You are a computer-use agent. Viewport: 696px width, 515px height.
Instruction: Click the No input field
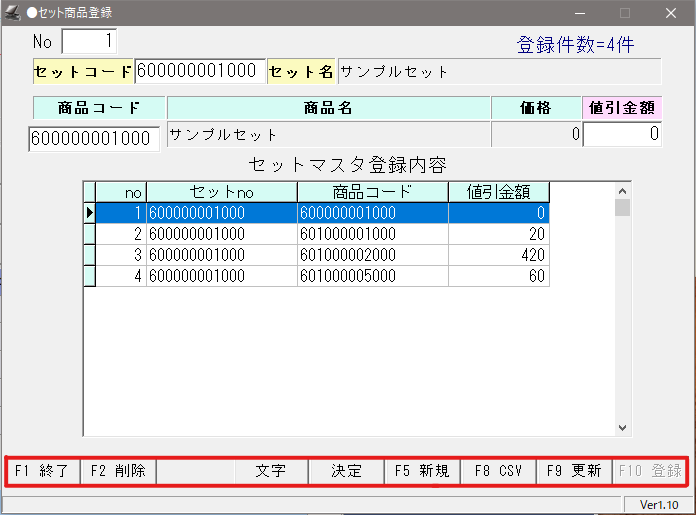pyautogui.click(x=89, y=41)
